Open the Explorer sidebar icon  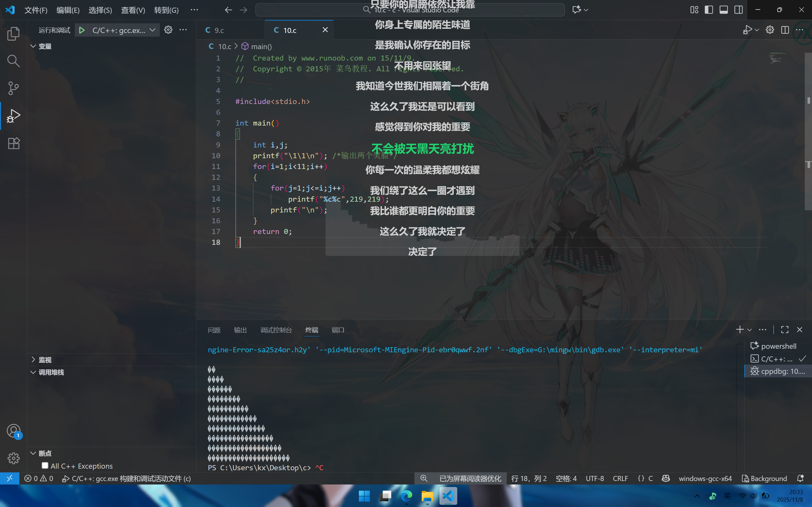[13, 34]
